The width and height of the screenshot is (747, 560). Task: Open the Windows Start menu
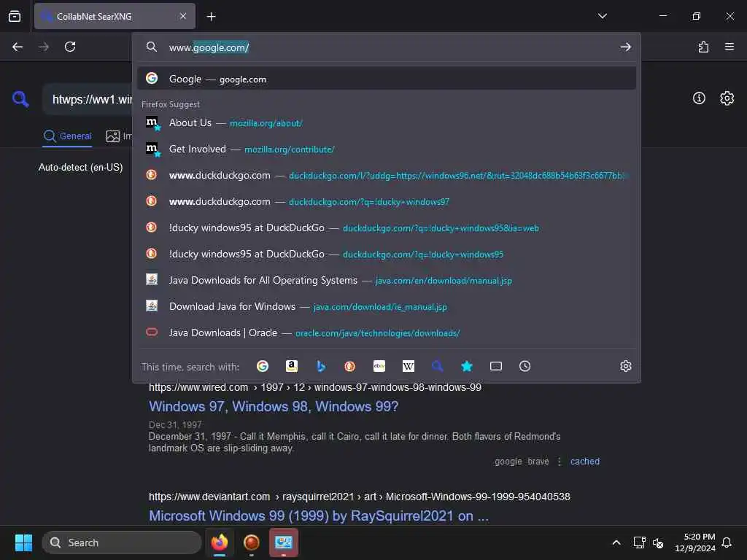pyautogui.click(x=23, y=542)
